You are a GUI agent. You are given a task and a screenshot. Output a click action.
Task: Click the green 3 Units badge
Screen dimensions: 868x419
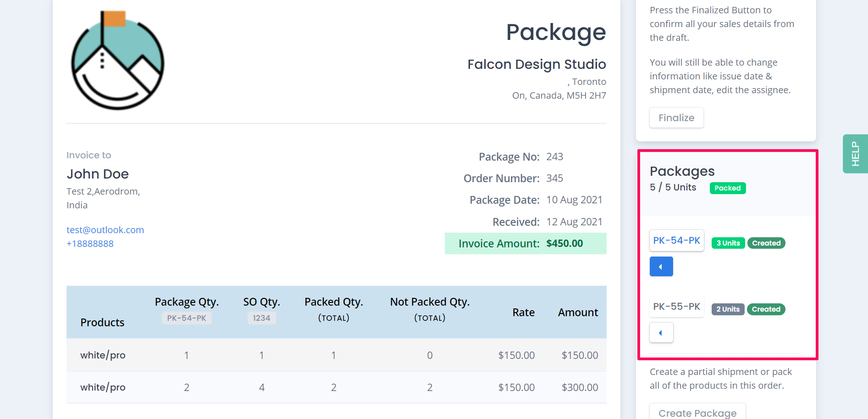pyautogui.click(x=728, y=243)
